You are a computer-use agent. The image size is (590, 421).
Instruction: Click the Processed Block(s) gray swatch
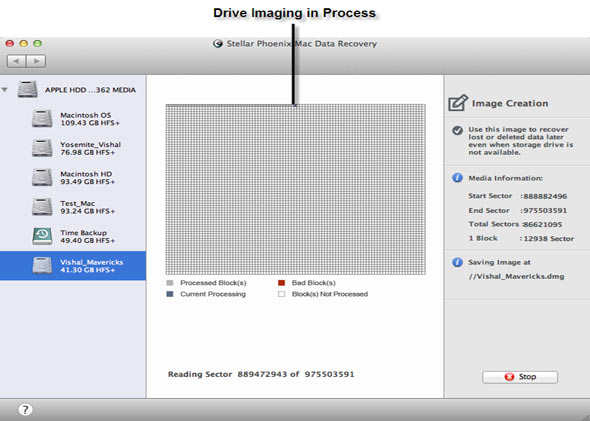pos(170,283)
